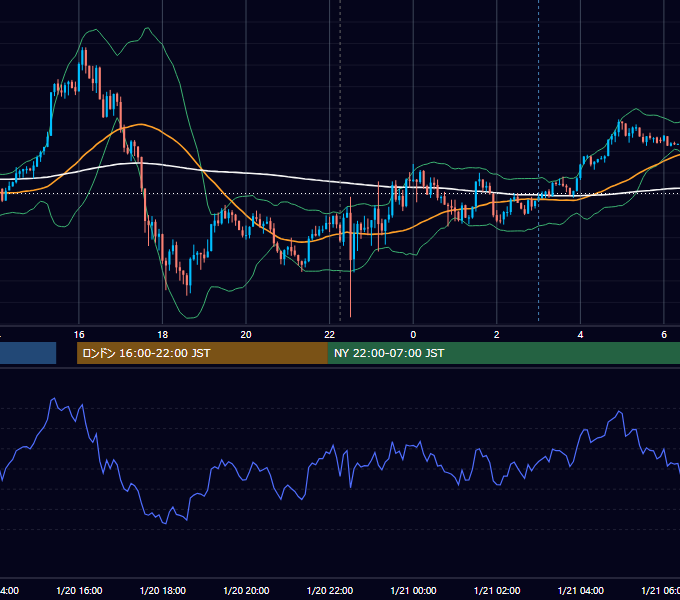Viewport: 680px width, 600px height.
Task: Click the bottom axis label 1/20 16:00
Action: tap(79, 590)
